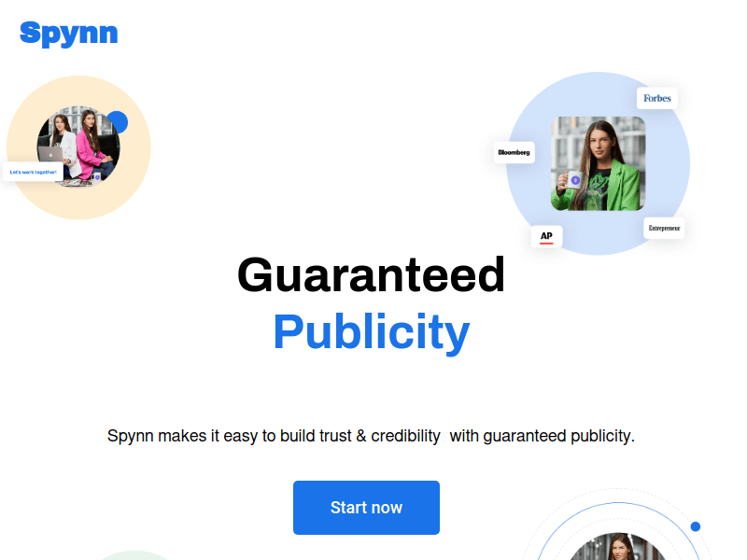Click the blue dot on the beige circle
747x560 pixels.
pyautogui.click(x=118, y=122)
